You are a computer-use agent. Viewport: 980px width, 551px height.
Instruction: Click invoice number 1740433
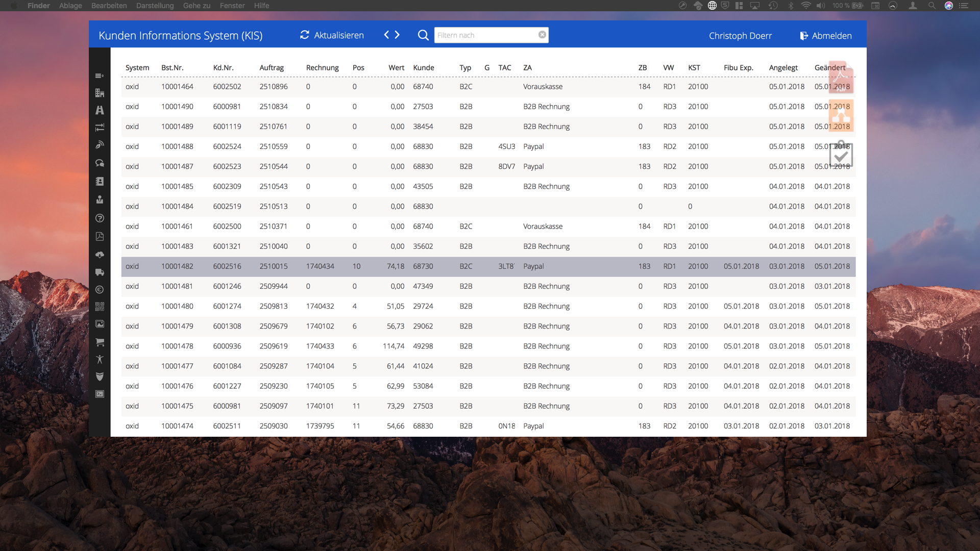click(320, 346)
